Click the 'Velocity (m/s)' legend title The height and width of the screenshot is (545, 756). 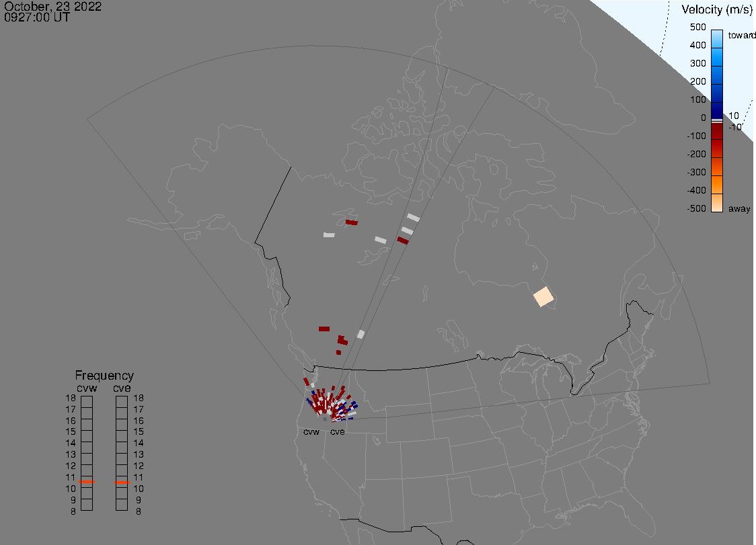[716, 9]
